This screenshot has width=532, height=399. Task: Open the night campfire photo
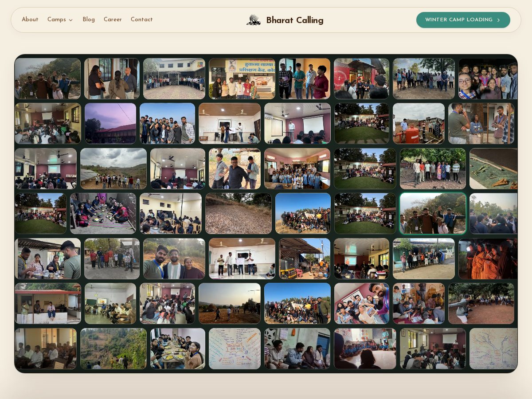click(x=488, y=258)
